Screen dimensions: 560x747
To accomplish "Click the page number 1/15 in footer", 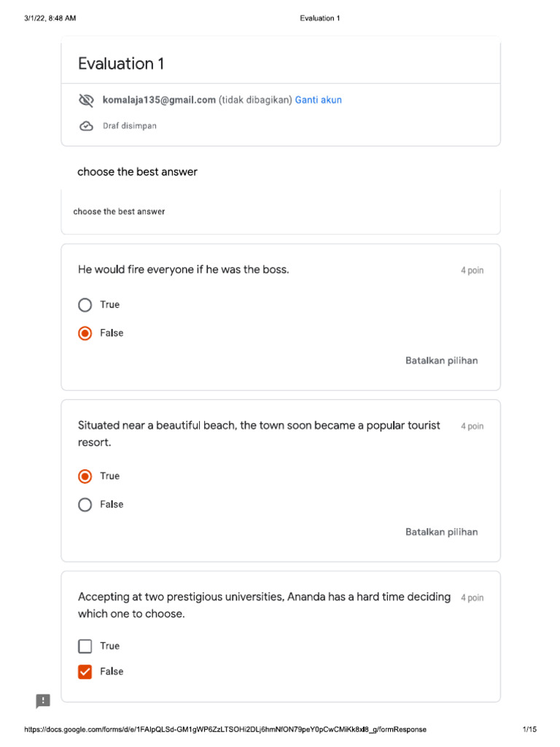I will tap(529, 729).
